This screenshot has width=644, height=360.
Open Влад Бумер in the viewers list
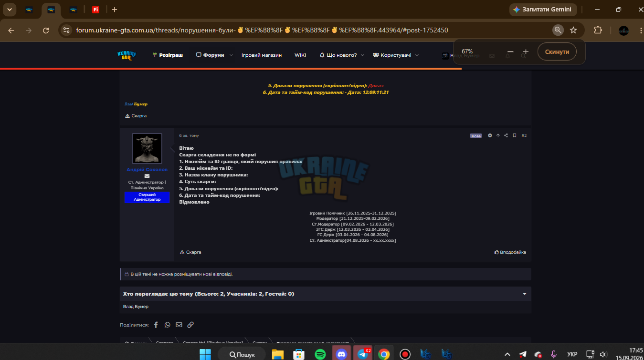[x=136, y=307]
